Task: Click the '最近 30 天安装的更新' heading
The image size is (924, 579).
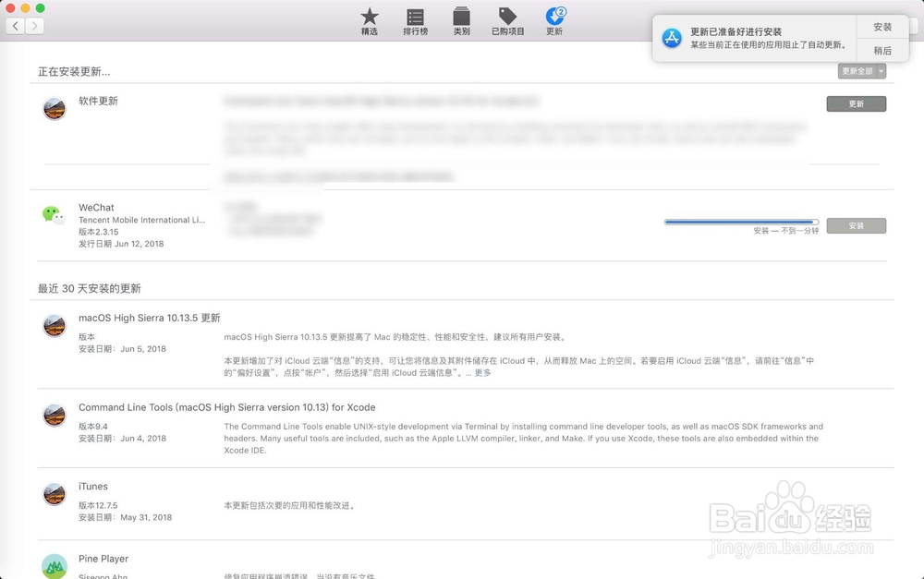Action: 90,289
